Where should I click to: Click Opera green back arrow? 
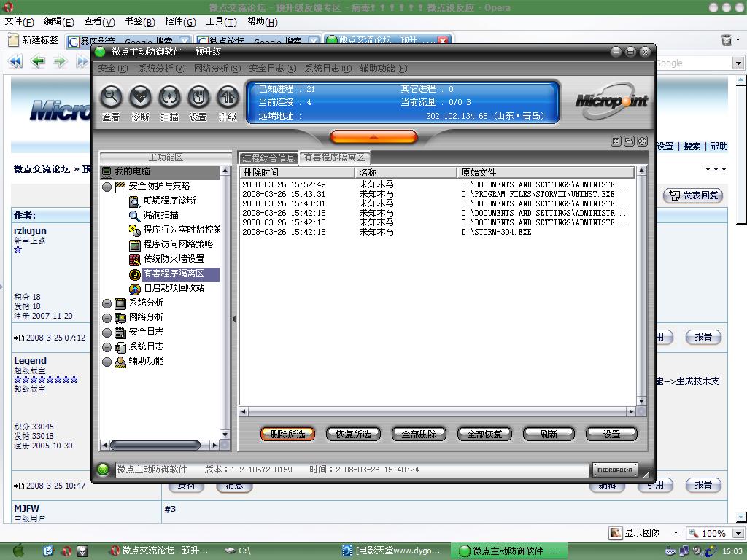(x=38, y=61)
